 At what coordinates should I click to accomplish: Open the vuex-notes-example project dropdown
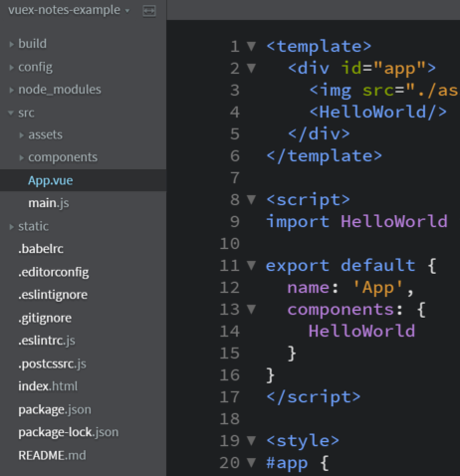click(x=69, y=10)
